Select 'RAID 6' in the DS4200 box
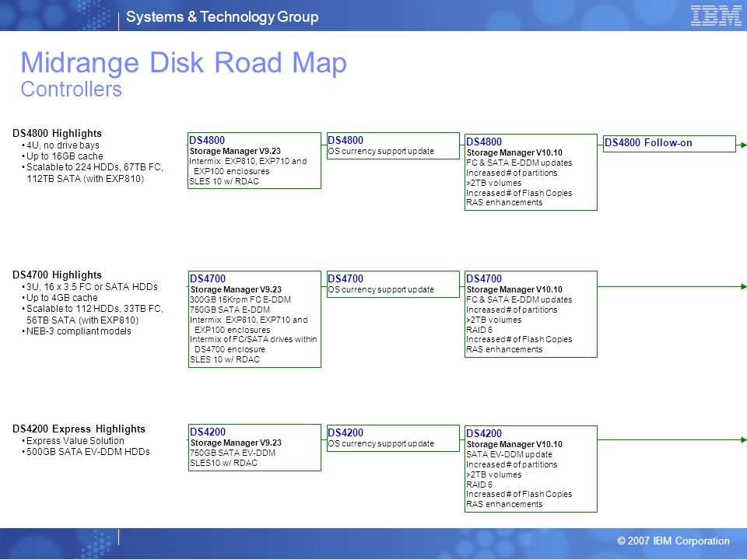The width and height of the screenshot is (747, 560). pos(479,485)
